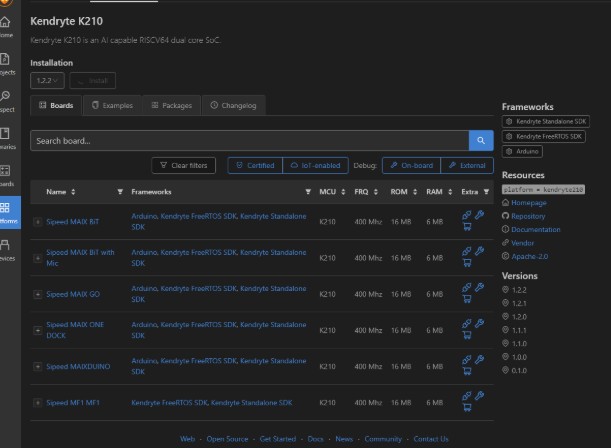Select version 0.1.0 in Versions list
Screen dimensions: 611x448
(519, 370)
